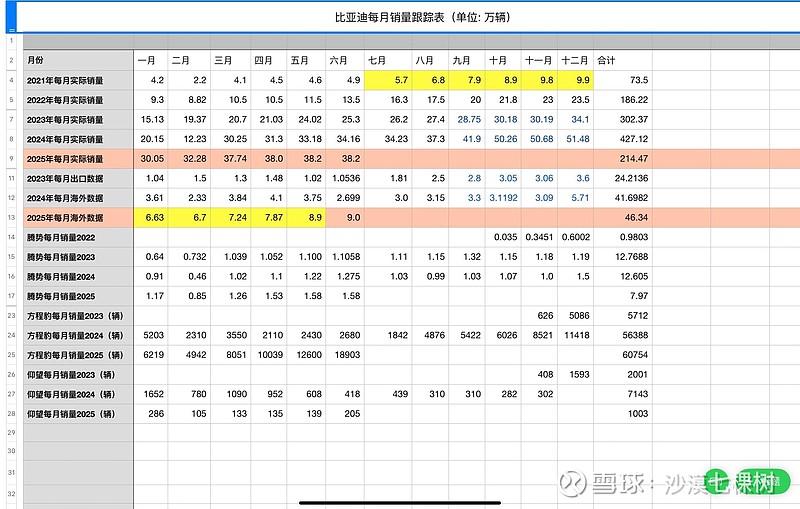
Task: Select the 2025年每月实际销量 row label
Action: point(78,159)
